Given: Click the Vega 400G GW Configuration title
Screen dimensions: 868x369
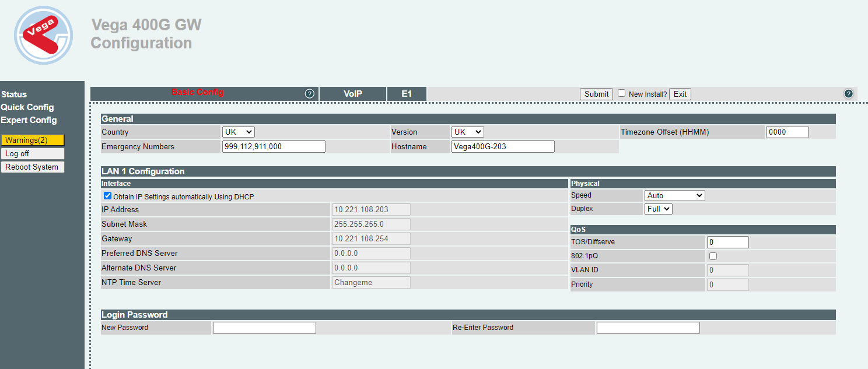Looking at the screenshot, I should click(x=146, y=34).
